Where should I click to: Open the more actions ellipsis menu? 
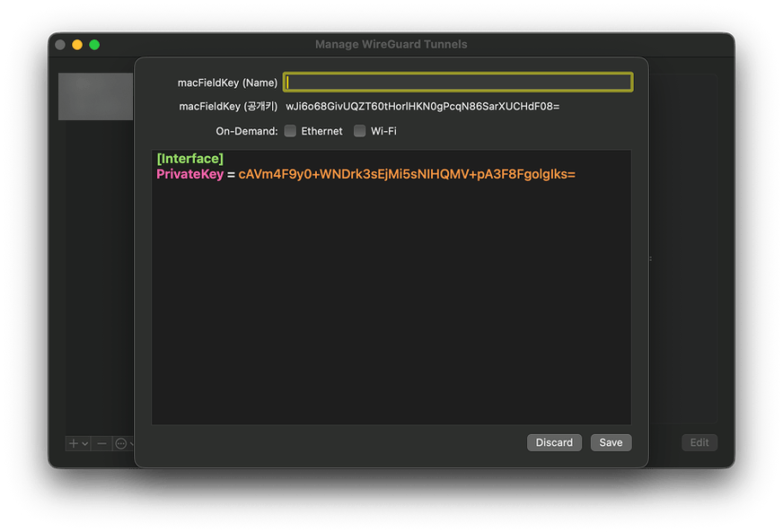[120, 443]
